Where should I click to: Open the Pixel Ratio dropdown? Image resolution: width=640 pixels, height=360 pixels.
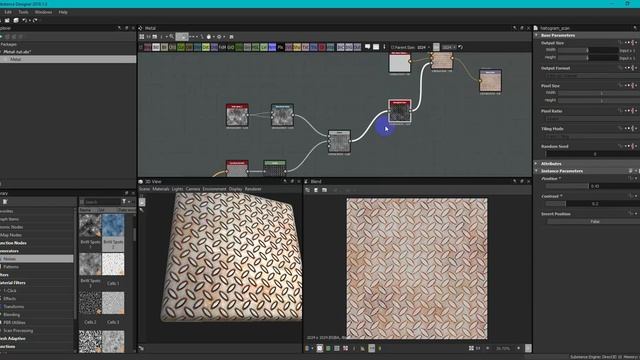pos(592,118)
